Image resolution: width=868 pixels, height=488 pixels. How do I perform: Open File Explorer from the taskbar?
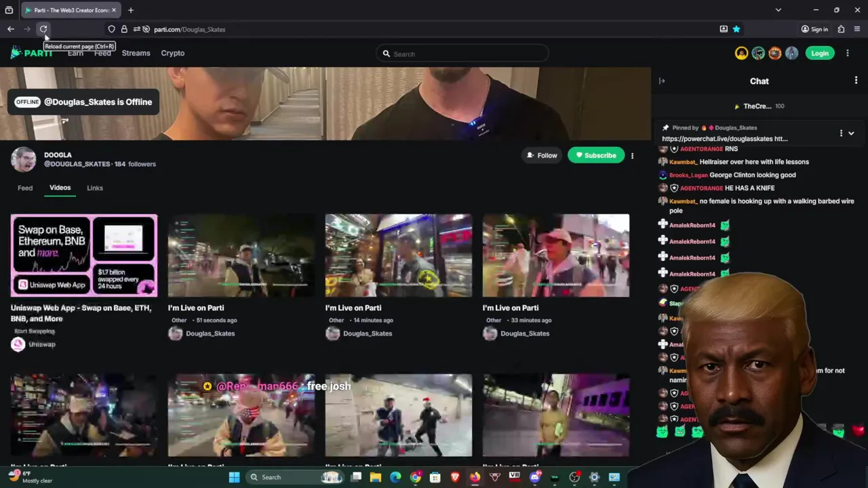point(376,477)
